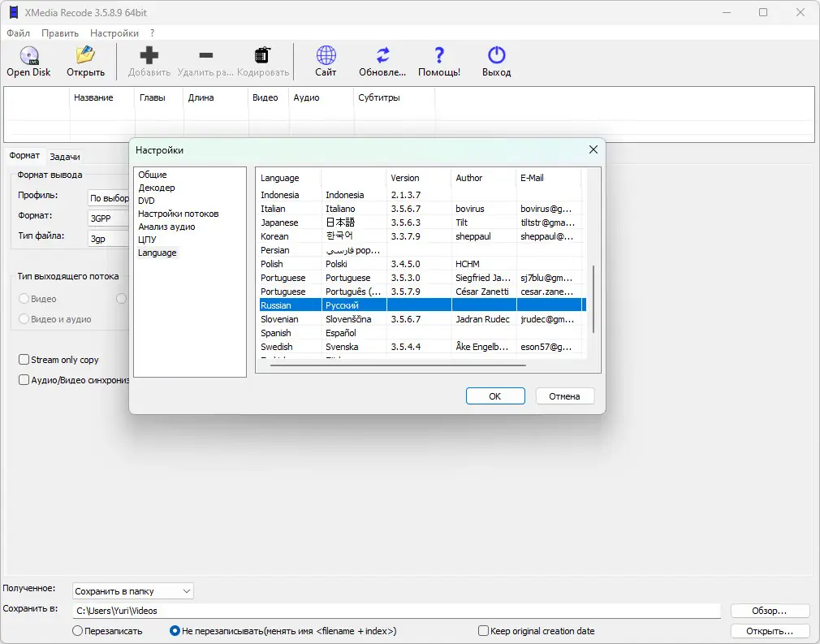Enable the Аудио/Видео синхронизация checkbox
This screenshot has width=820, height=644.
(24, 380)
